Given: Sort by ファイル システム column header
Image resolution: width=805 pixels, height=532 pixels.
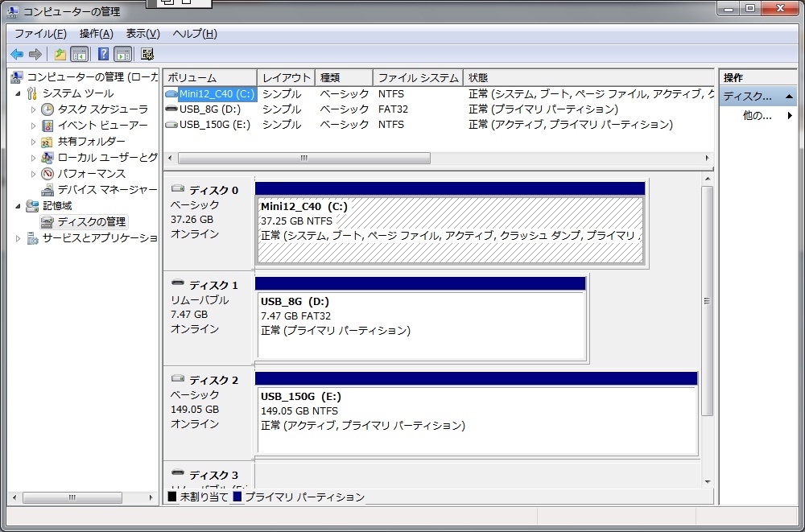Looking at the screenshot, I should tap(418, 78).
